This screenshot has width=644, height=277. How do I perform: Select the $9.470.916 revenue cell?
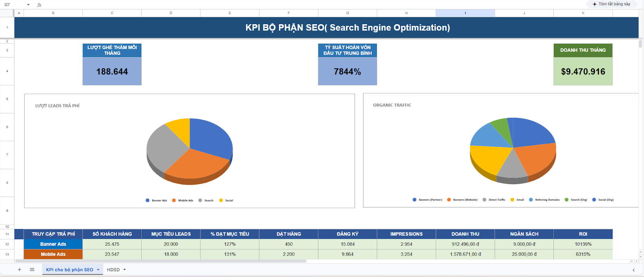pos(583,72)
